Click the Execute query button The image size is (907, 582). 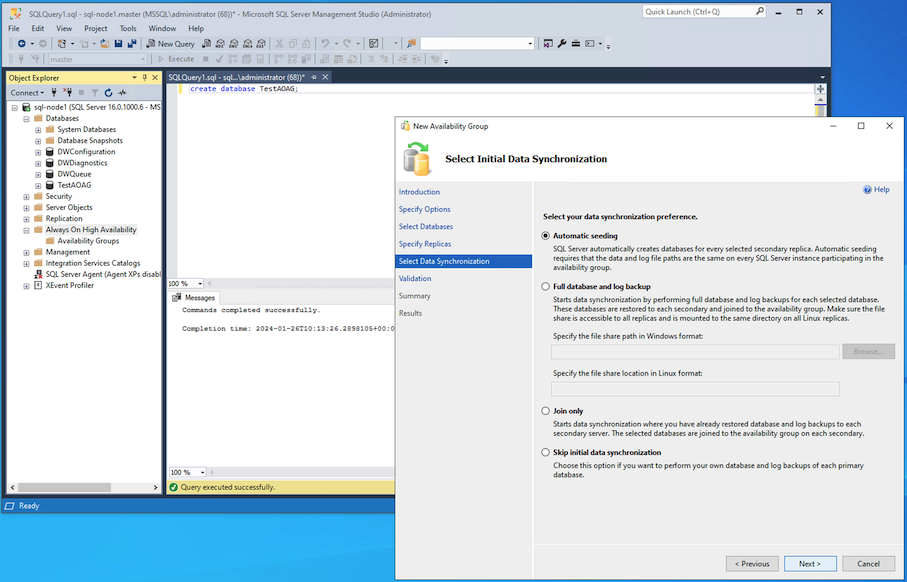[176, 59]
